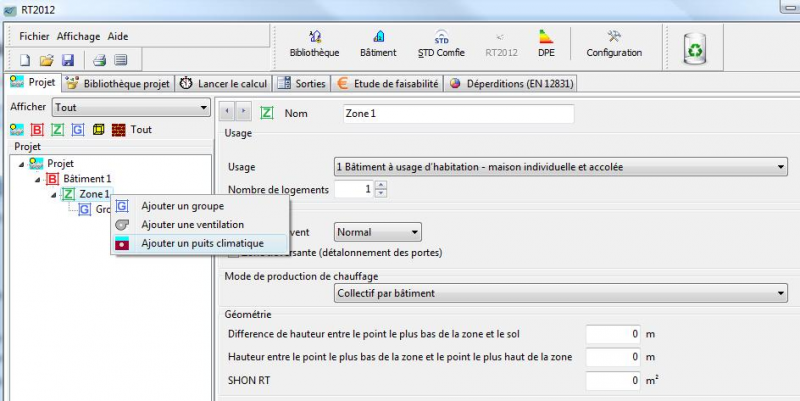Filter the tree by red Bâtiment icon
800x401 pixels.
tap(37, 129)
